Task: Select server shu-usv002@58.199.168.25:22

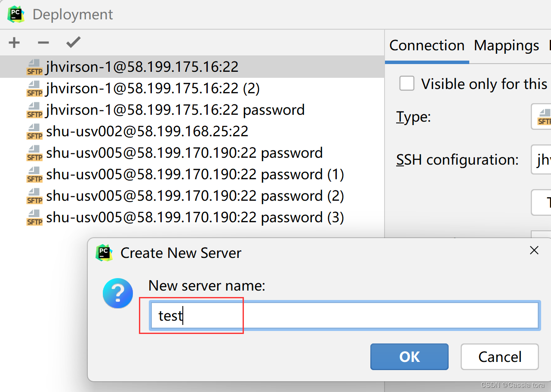Action: click(192, 132)
